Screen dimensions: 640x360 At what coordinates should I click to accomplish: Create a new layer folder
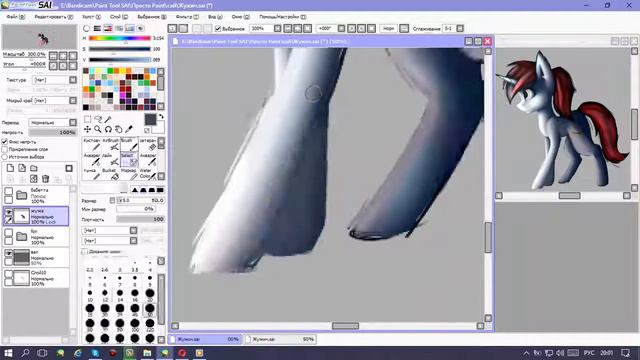[x=34, y=168]
